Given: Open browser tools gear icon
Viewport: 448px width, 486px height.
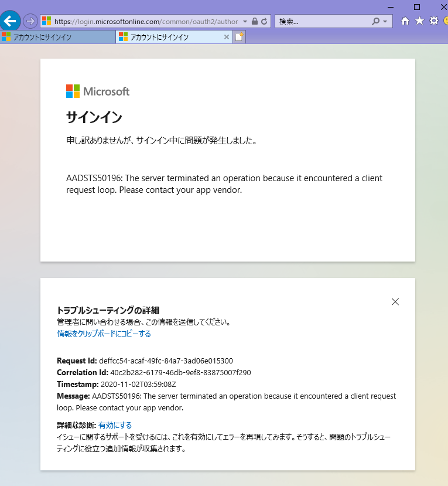Looking at the screenshot, I should 434,21.
